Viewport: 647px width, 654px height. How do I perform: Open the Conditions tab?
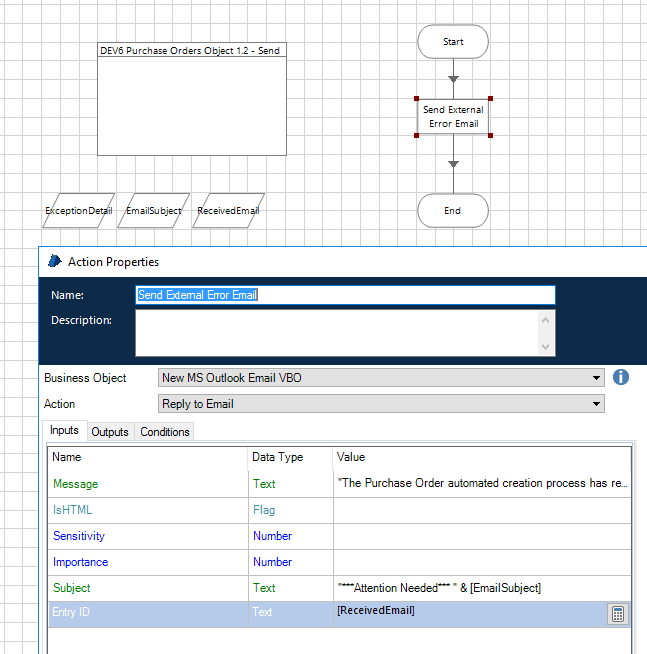[165, 432]
